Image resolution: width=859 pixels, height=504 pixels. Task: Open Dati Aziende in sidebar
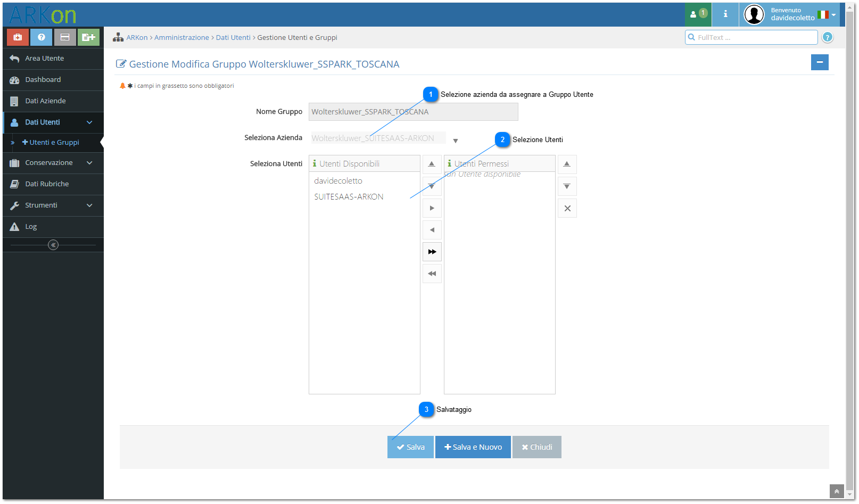point(53,101)
